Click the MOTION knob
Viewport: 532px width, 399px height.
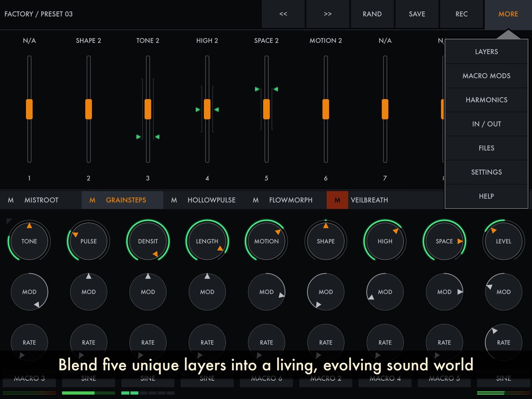click(266, 241)
